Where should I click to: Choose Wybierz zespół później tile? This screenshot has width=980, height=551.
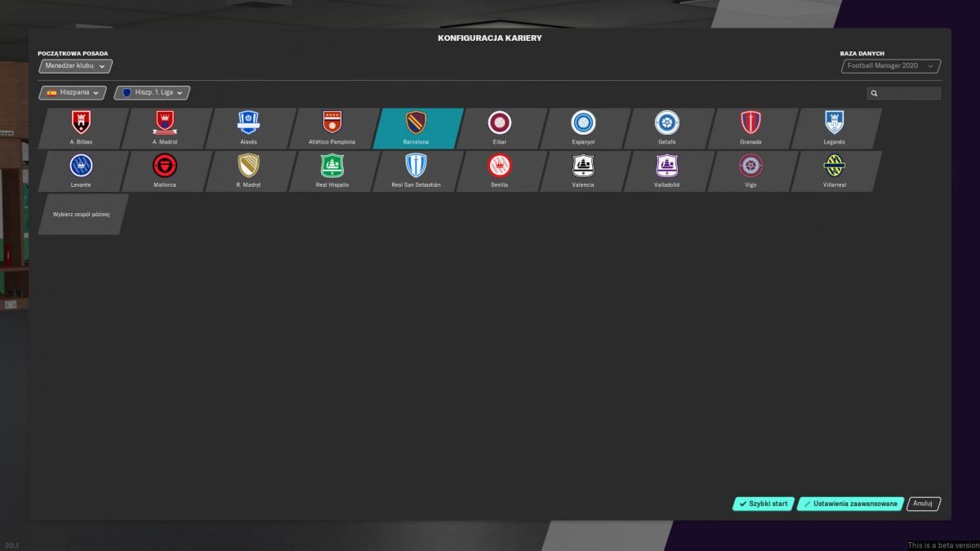83,214
